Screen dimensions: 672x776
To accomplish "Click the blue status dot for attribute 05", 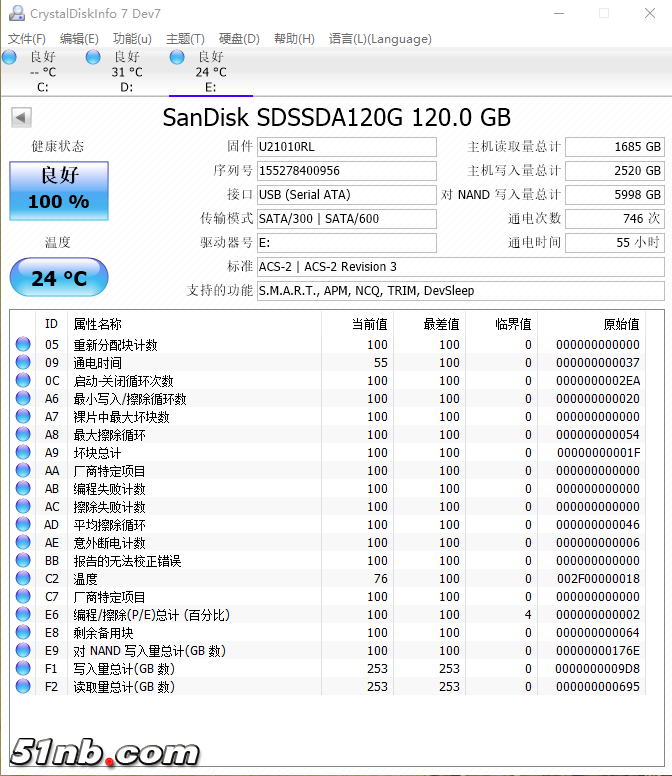I will 23,344.
